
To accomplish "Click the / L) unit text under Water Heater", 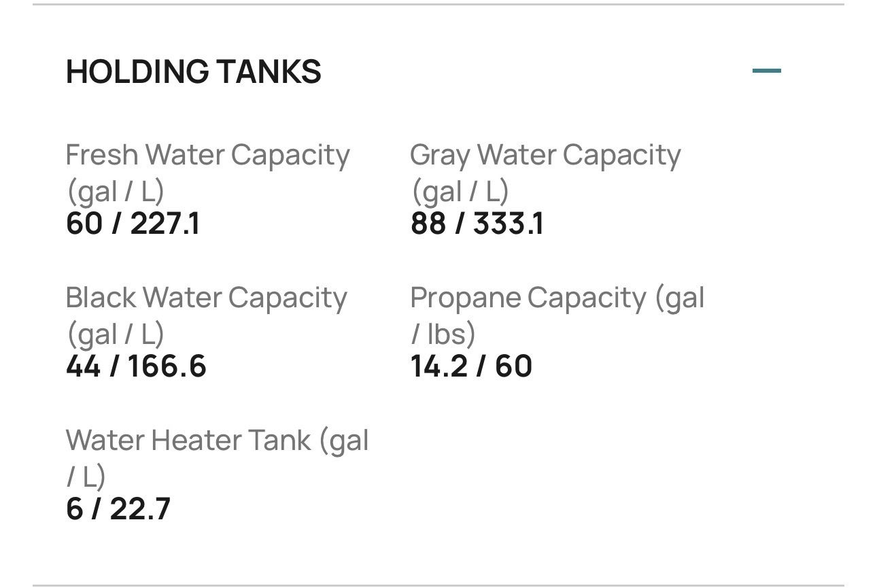I will pyautogui.click(x=86, y=477).
